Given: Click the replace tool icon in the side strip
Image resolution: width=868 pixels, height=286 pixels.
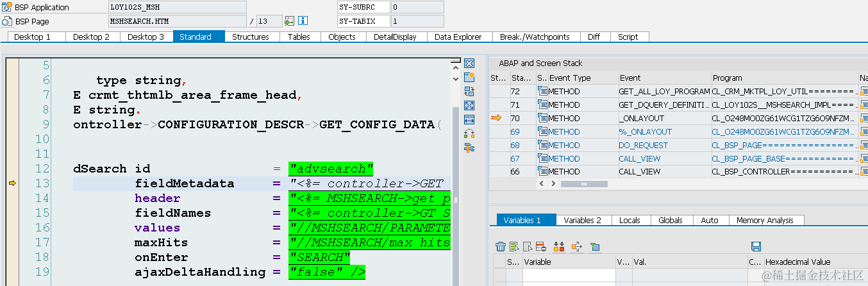Looking at the screenshot, I should point(469,92).
